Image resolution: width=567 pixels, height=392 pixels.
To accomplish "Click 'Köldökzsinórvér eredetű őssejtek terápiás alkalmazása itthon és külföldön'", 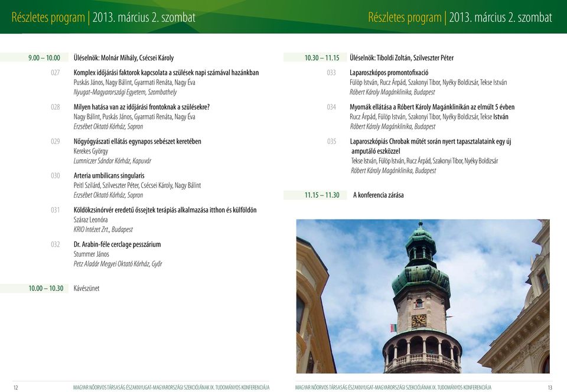I will pos(165,210).
